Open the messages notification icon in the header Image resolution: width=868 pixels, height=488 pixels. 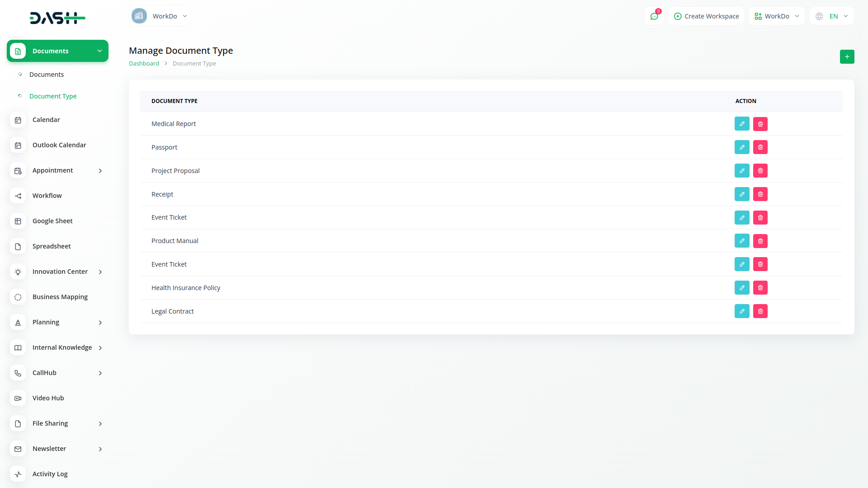[x=654, y=16]
